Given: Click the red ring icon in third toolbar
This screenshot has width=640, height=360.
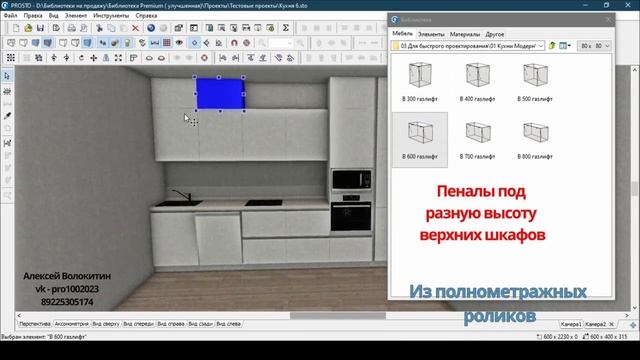Looking at the screenshot, I should [x=204, y=58].
